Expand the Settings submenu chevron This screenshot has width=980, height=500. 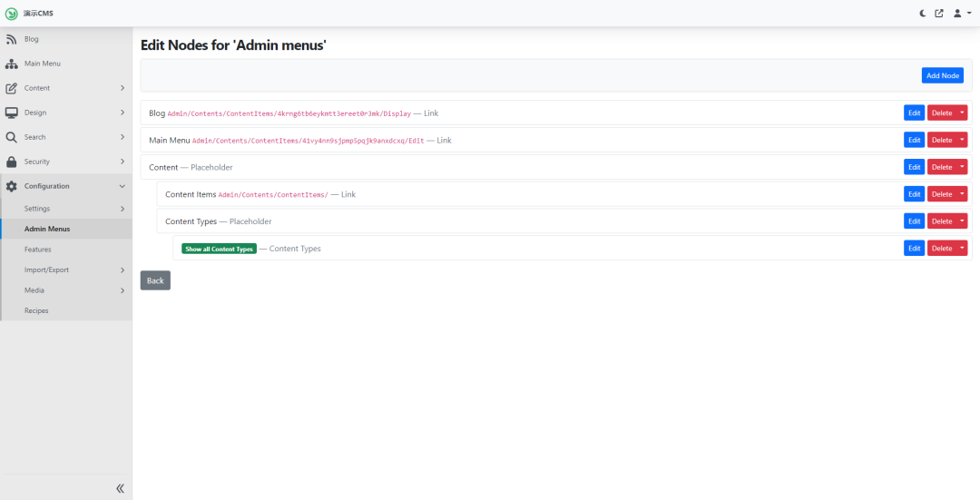tap(122, 209)
